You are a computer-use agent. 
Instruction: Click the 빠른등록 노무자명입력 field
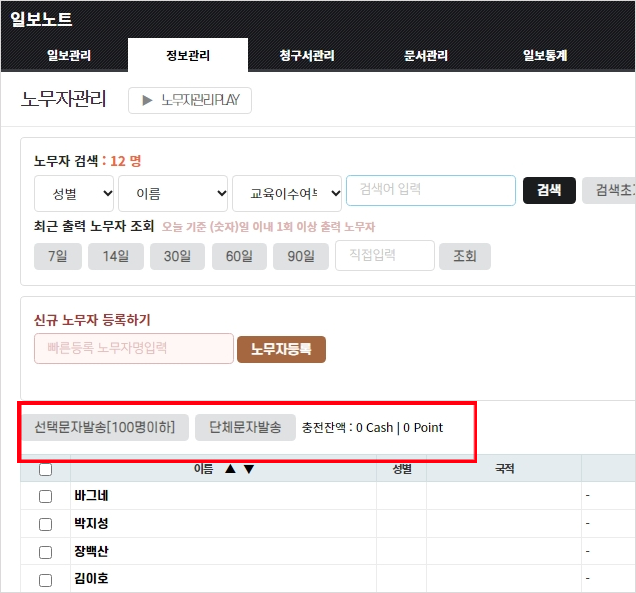(134, 349)
